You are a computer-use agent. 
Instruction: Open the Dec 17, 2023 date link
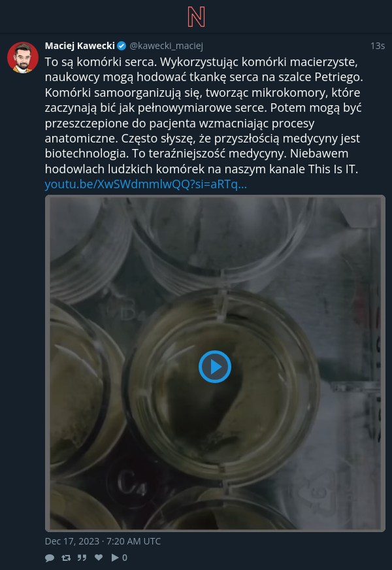click(103, 541)
